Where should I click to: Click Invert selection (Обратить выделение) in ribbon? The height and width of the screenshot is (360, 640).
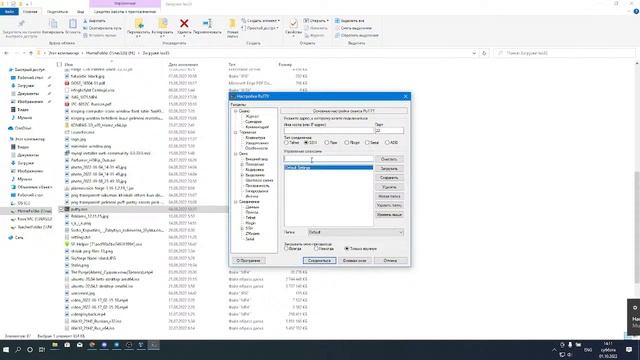[357, 36]
